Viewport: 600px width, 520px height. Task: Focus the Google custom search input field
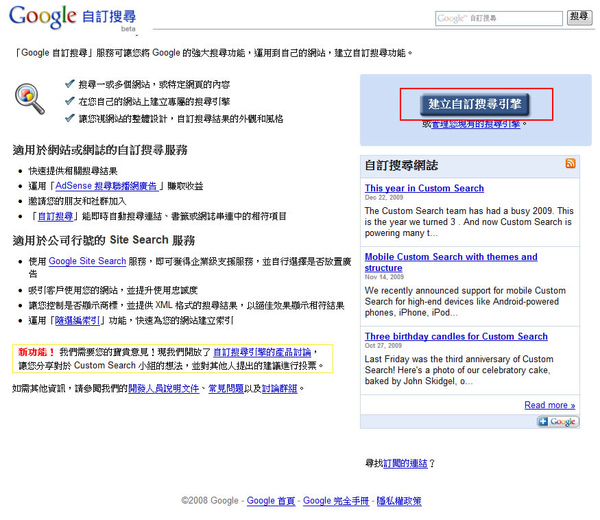499,18
